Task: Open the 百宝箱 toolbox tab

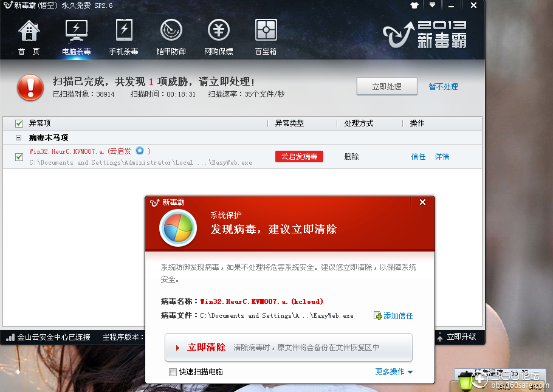Action: click(x=266, y=37)
